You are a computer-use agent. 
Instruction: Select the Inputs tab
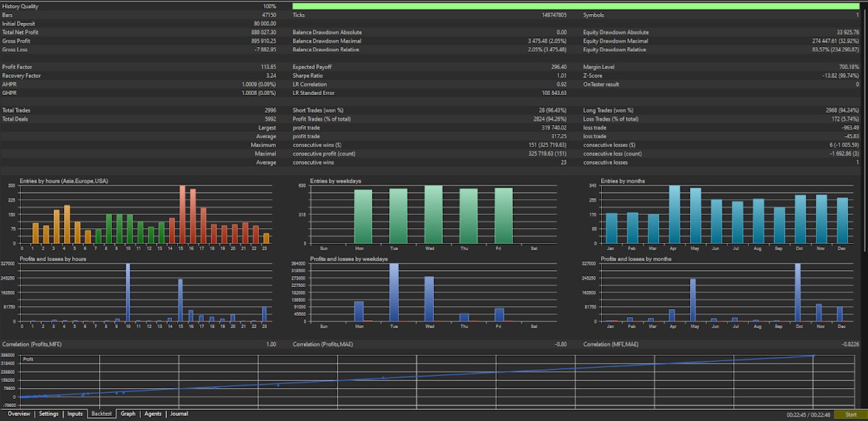(x=75, y=414)
